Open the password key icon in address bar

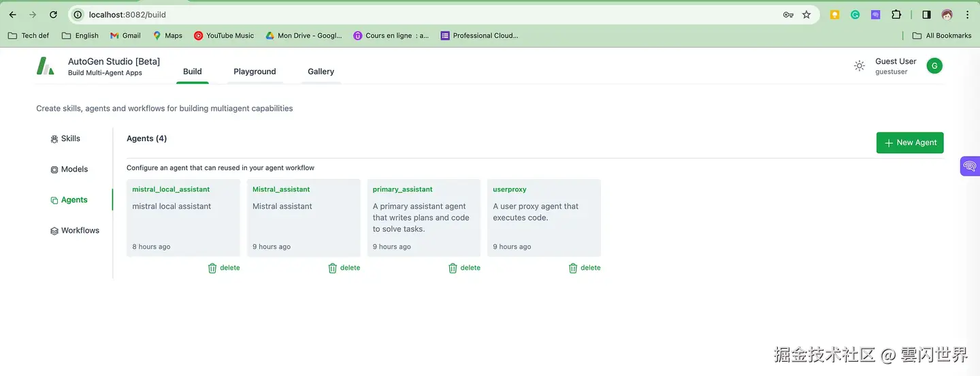[x=788, y=14]
